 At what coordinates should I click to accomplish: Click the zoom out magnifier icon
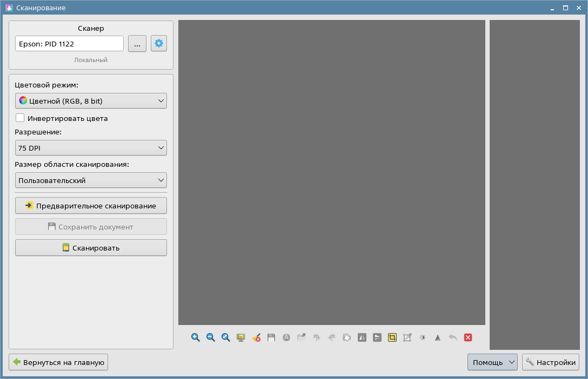211,337
